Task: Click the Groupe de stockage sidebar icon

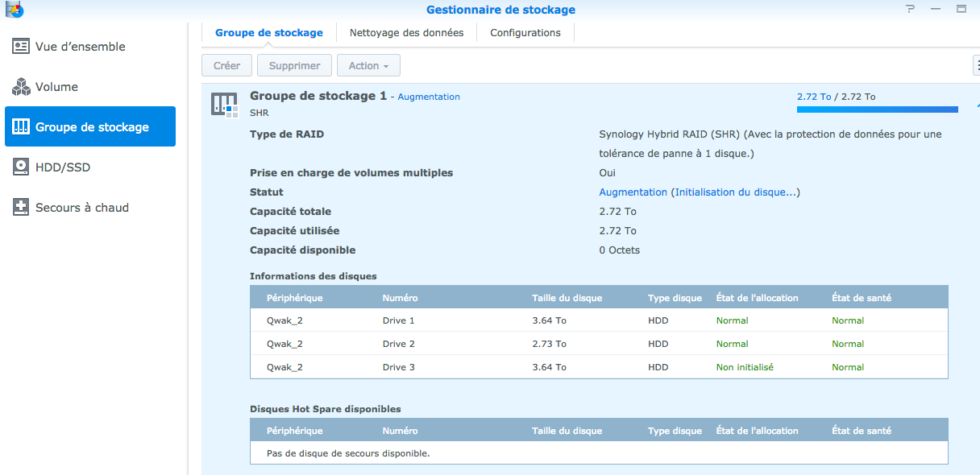Action: pos(21,127)
